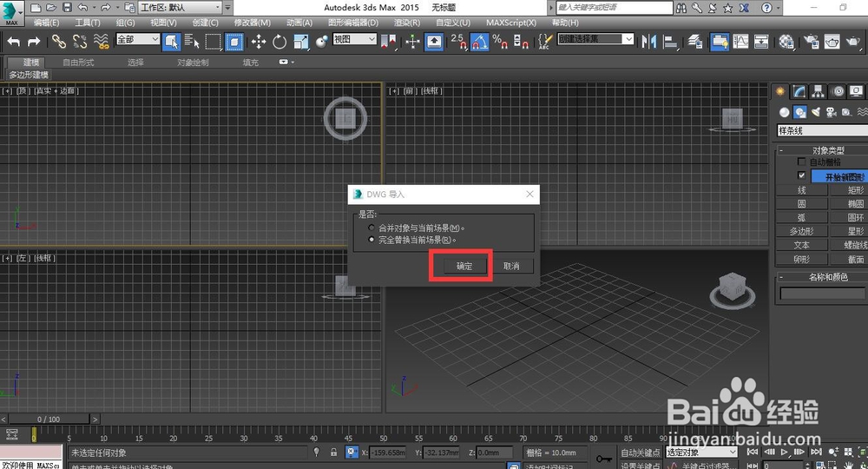Screen dimensions: 868x469
Task: Click the Mirror tool icon
Action: point(648,42)
